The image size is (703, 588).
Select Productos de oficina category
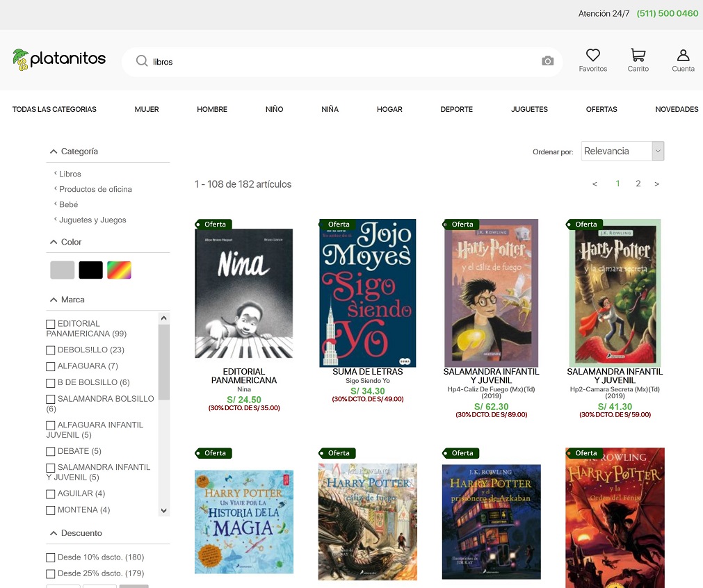pos(95,189)
